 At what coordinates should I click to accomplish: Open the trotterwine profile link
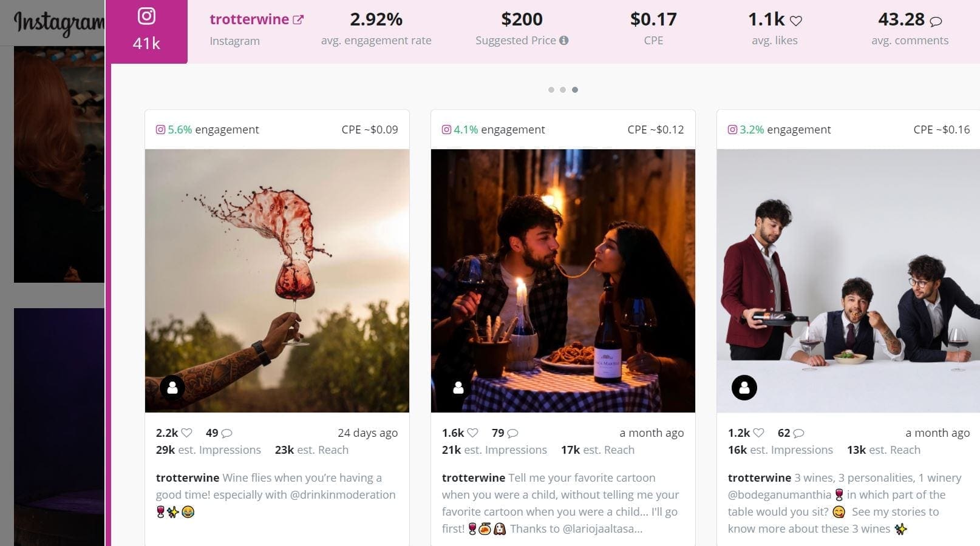[249, 19]
